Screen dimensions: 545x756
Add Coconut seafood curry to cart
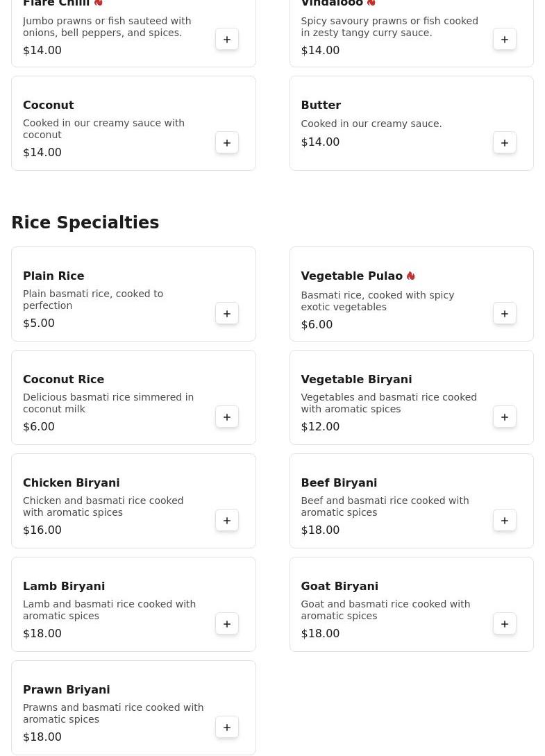point(227,143)
